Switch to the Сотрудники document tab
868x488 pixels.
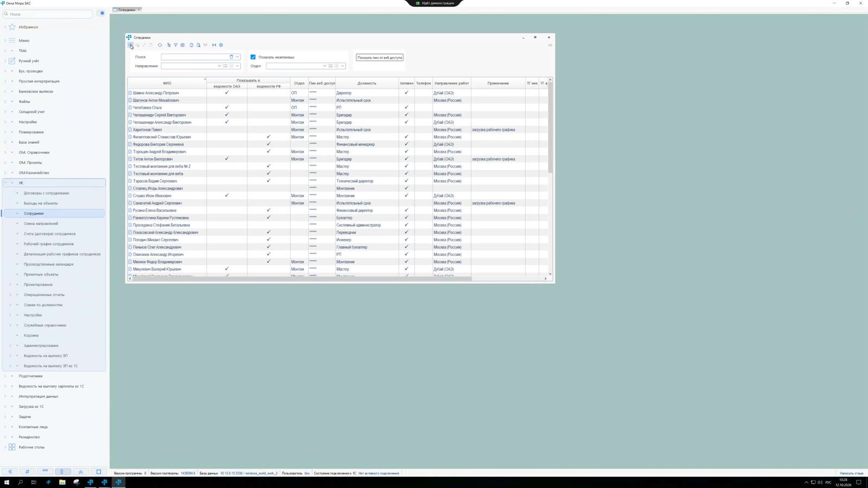pyautogui.click(x=126, y=10)
